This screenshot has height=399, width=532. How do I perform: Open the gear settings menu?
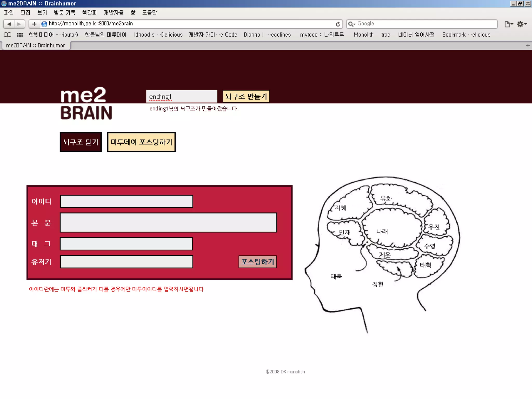[522, 24]
